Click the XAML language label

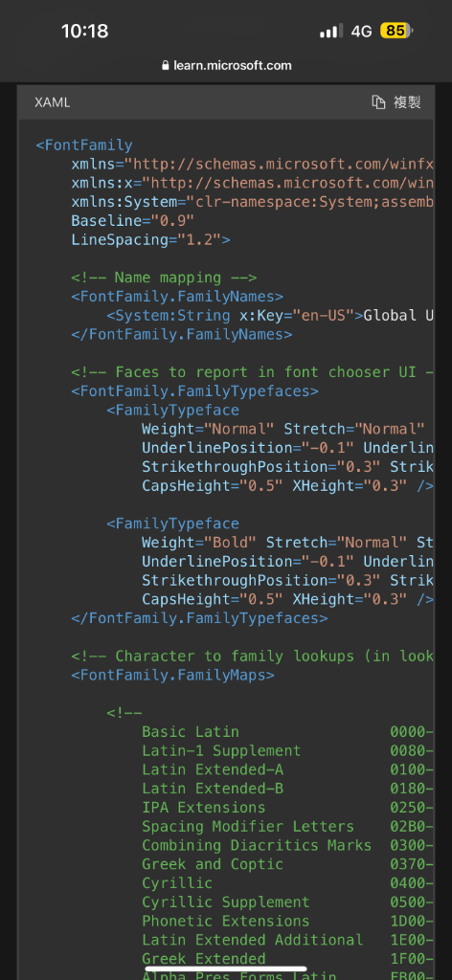click(53, 102)
